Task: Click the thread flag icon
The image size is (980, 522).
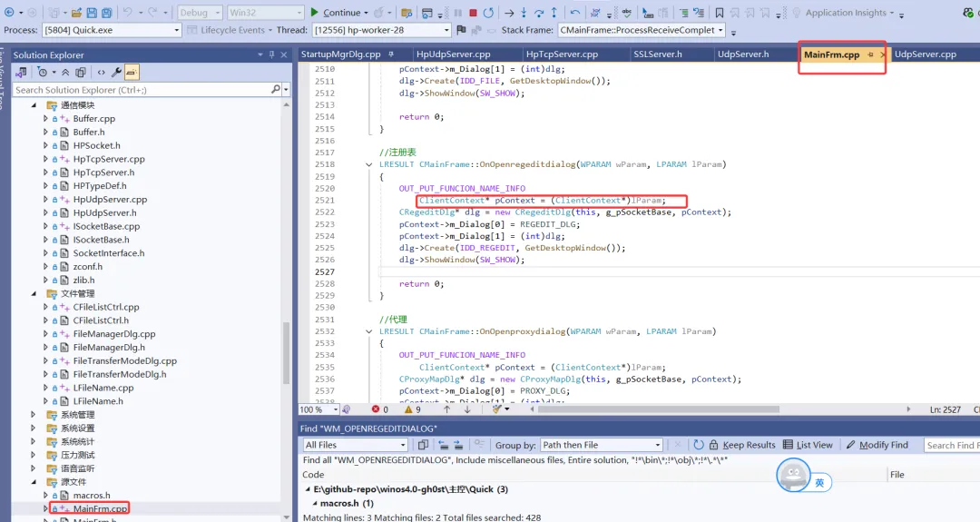Action: point(461,29)
